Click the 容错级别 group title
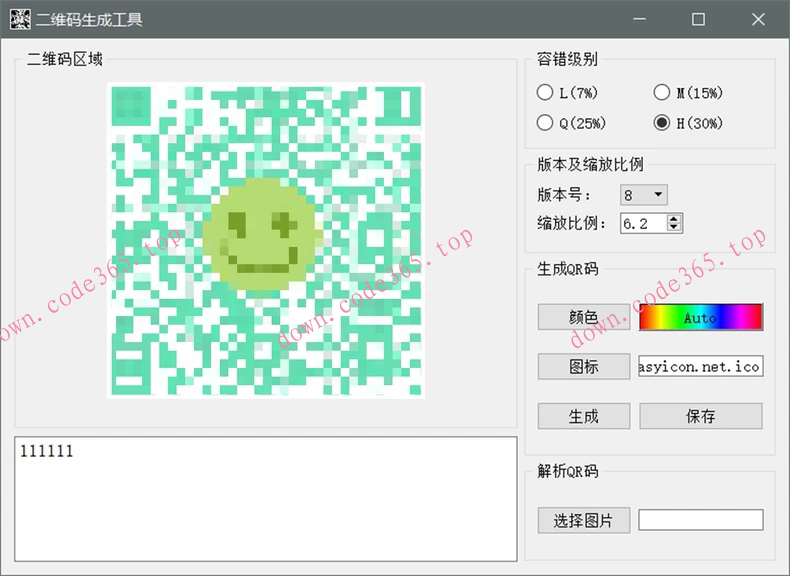 567,59
